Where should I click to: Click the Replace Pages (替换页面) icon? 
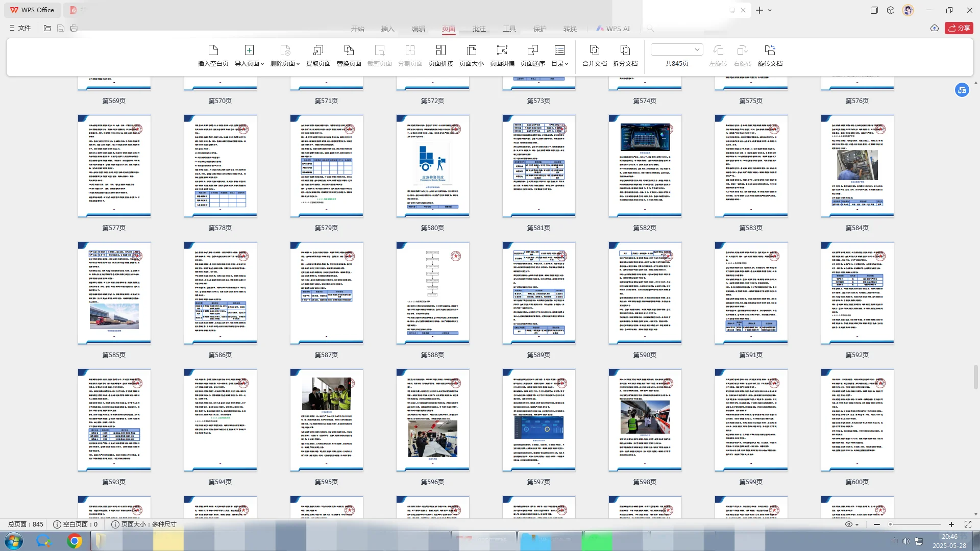(x=349, y=51)
